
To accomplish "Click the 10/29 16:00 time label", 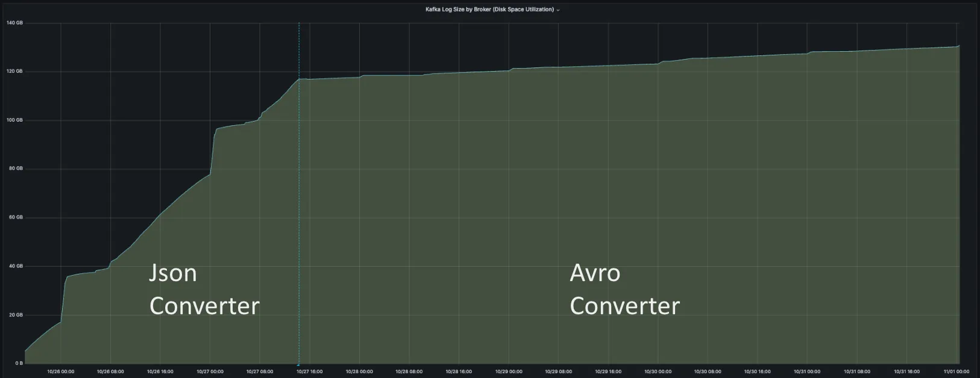I will coord(608,371).
